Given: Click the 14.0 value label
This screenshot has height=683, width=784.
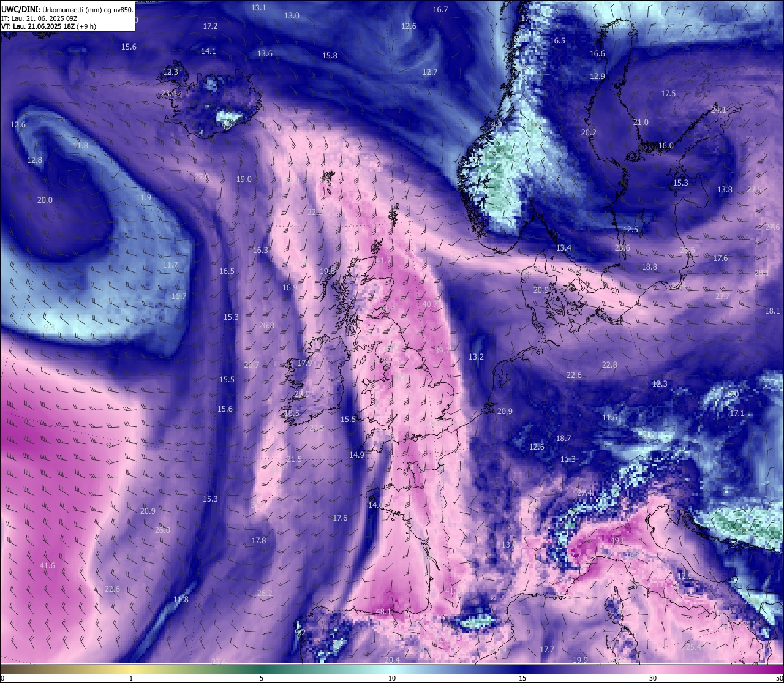Looking at the screenshot, I should click(x=375, y=505).
